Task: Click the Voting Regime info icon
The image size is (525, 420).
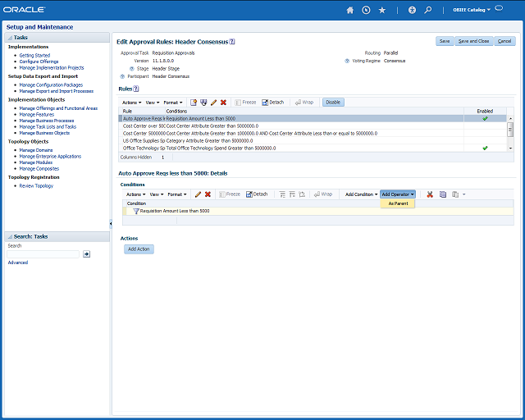Action: click(x=347, y=61)
